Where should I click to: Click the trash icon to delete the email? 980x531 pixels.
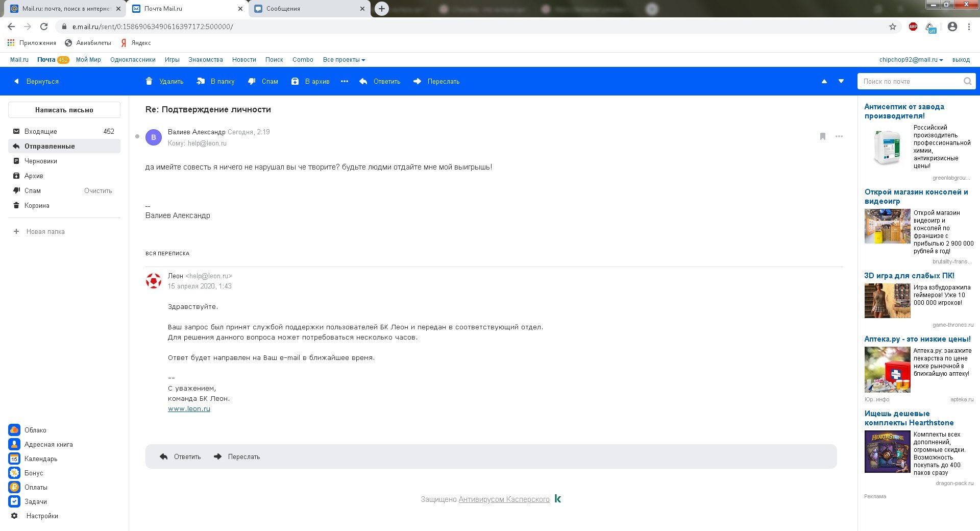[149, 81]
